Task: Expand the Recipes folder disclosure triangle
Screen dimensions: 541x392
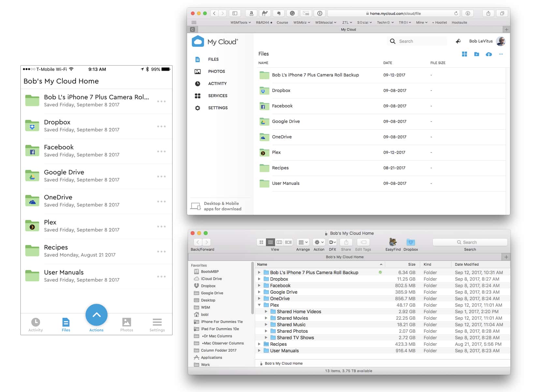Action: tap(259, 344)
